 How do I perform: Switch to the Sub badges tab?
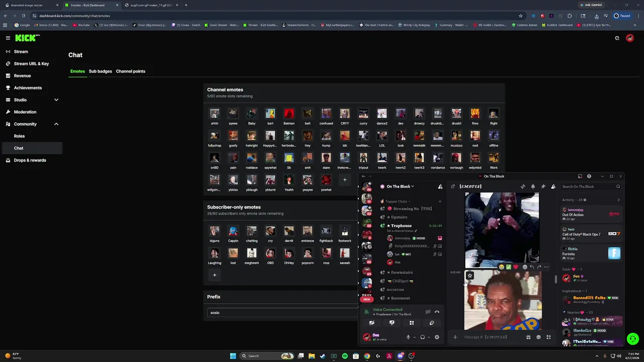coord(100,71)
